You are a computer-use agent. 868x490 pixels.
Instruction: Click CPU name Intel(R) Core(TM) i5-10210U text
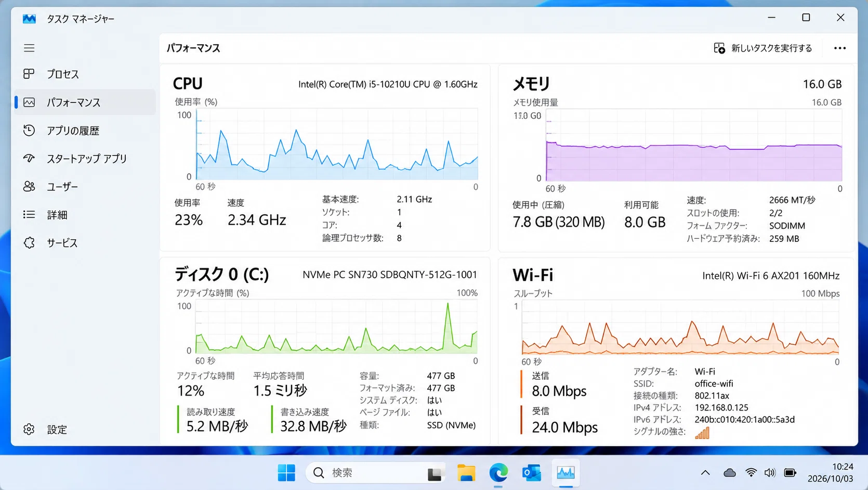click(x=388, y=84)
